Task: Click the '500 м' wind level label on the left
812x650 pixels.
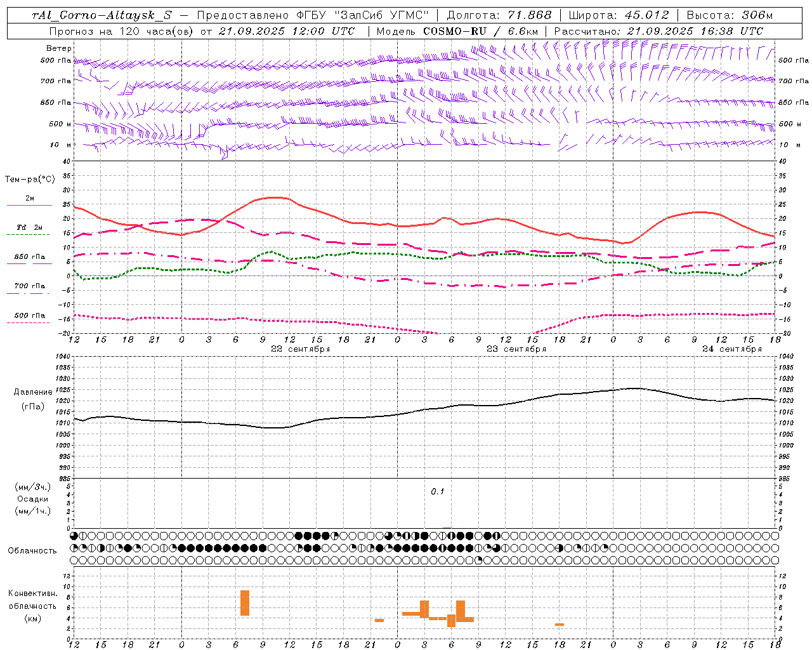Action: click(x=60, y=124)
